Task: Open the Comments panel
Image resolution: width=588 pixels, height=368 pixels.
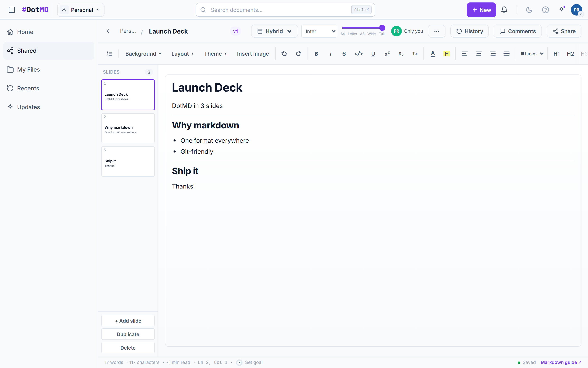Action: (x=518, y=31)
